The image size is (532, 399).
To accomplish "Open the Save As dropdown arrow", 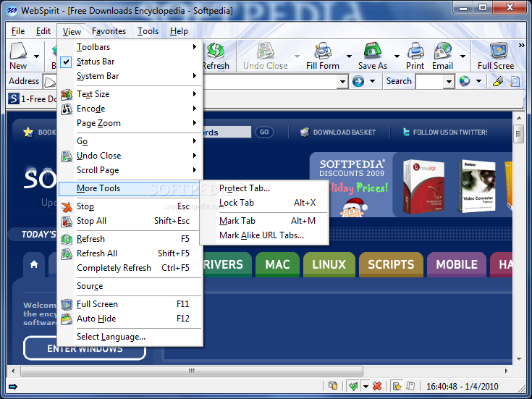I will point(397,56).
